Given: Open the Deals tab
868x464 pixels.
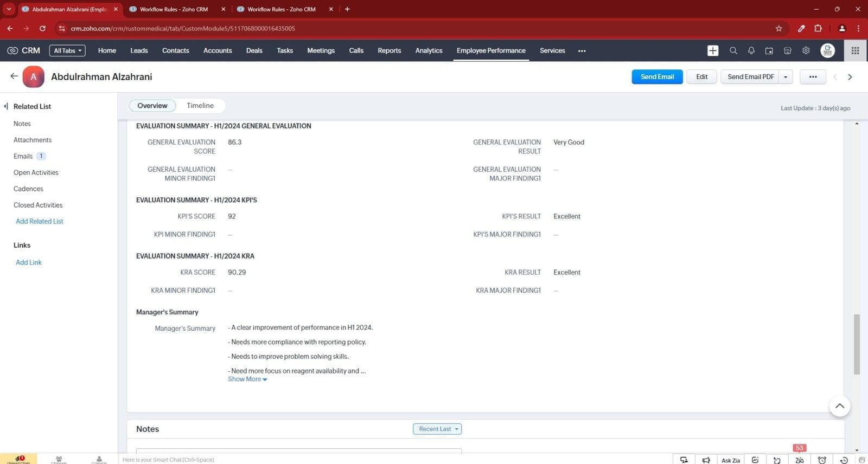Looking at the screenshot, I should 254,50.
